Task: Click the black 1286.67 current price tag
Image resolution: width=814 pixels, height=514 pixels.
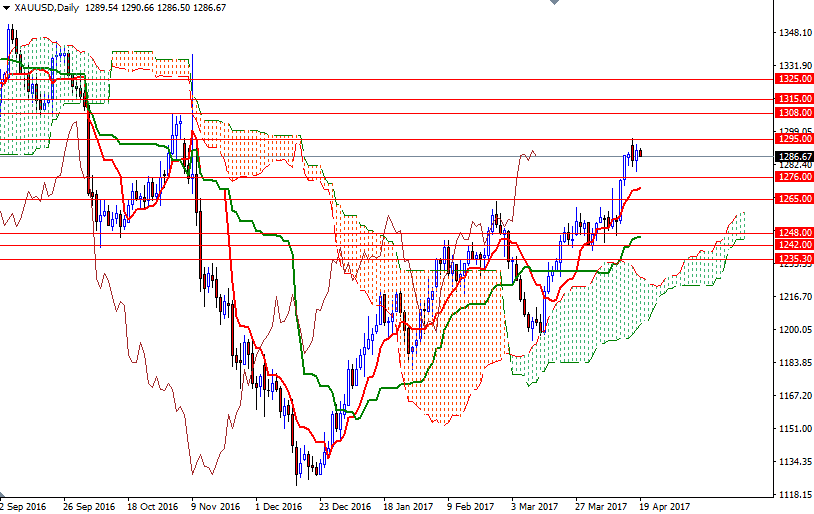Action: click(x=794, y=156)
